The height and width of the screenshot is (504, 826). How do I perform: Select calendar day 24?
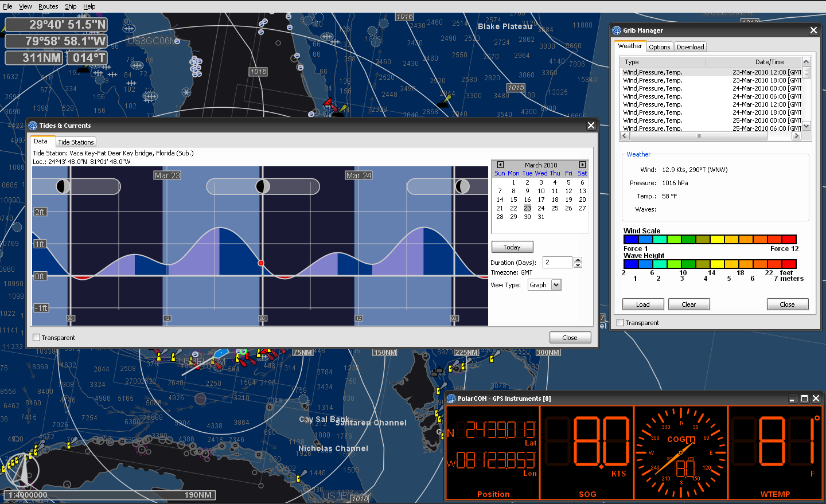point(541,208)
